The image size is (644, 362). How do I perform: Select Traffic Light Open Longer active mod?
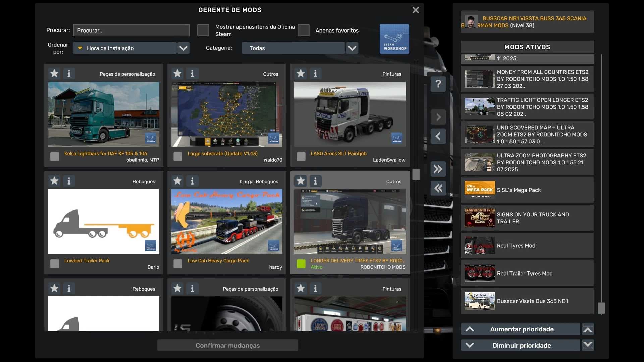[x=527, y=107]
